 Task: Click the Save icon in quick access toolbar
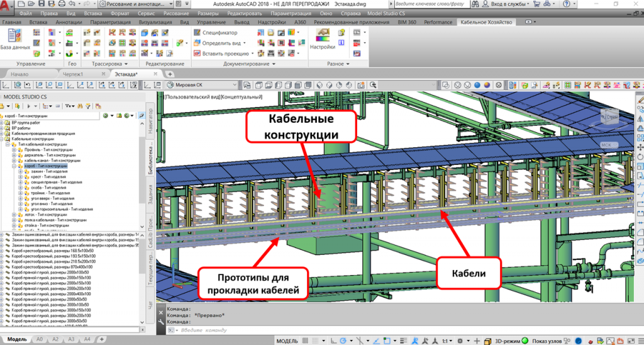[41, 4]
